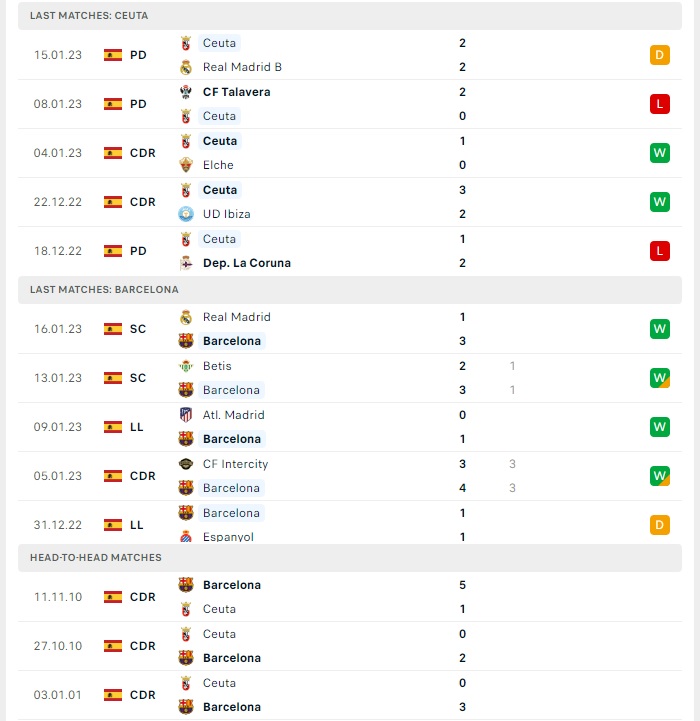
Task: Click the Last Matches: Barcelona section header
Action: point(350,290)
